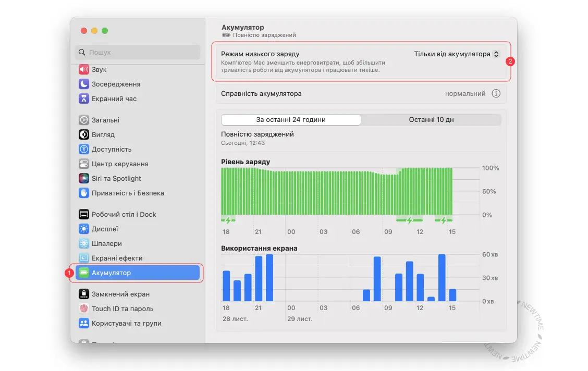Open Робочий стіл і Dock section
Screen dimensions: 588x371
click(138, 214)
